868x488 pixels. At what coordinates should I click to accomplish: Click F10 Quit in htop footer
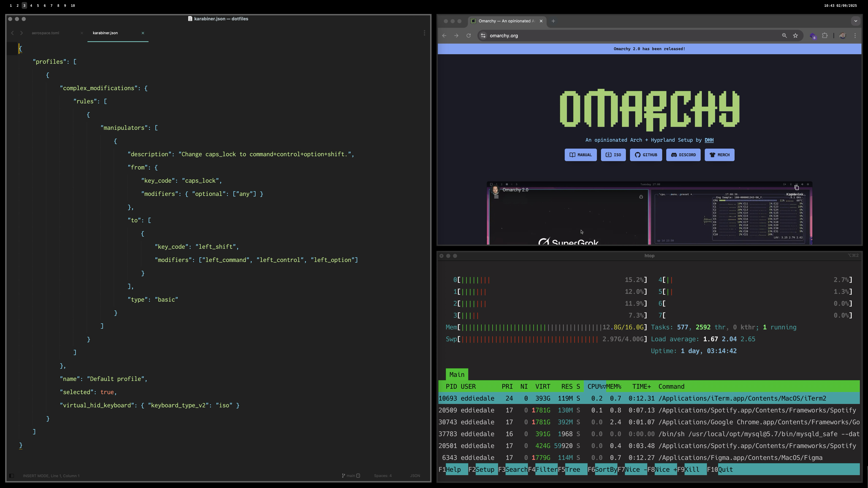(720, 470)
